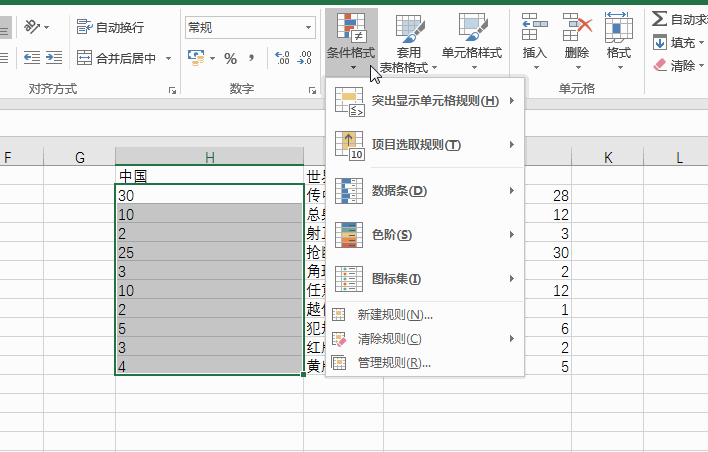Expand the Clear (清除) dropdown arrow

click(x=701, y=65)
